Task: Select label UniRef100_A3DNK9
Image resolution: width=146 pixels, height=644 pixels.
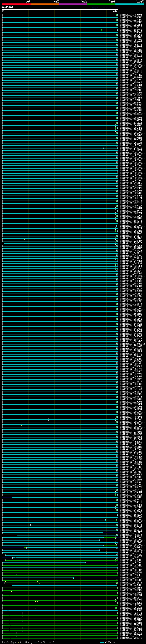Action: coord(131,590)
